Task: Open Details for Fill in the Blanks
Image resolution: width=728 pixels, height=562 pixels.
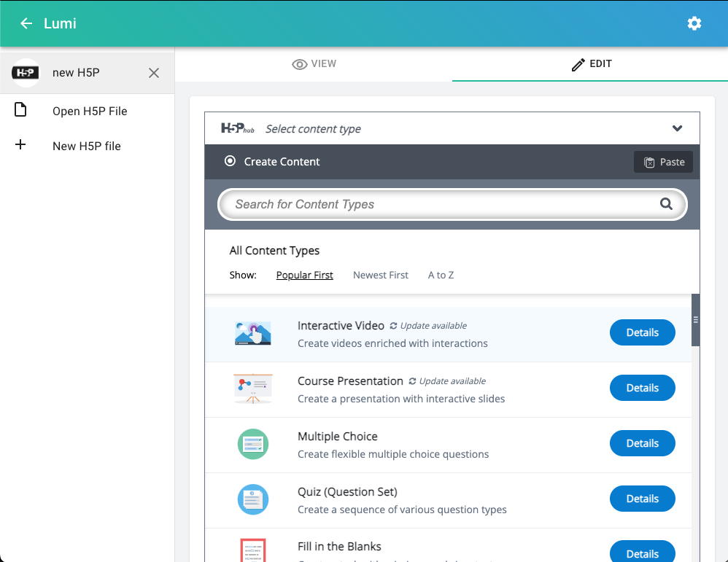Action: coord(642,553)
